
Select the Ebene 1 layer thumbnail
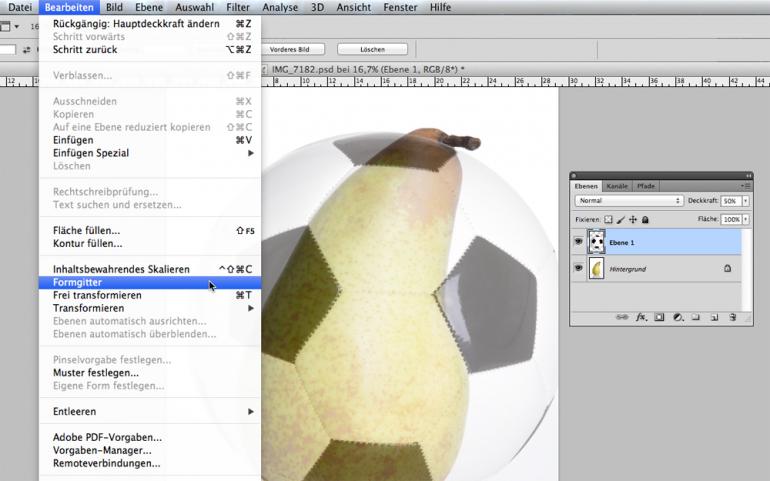click(596, 242)
